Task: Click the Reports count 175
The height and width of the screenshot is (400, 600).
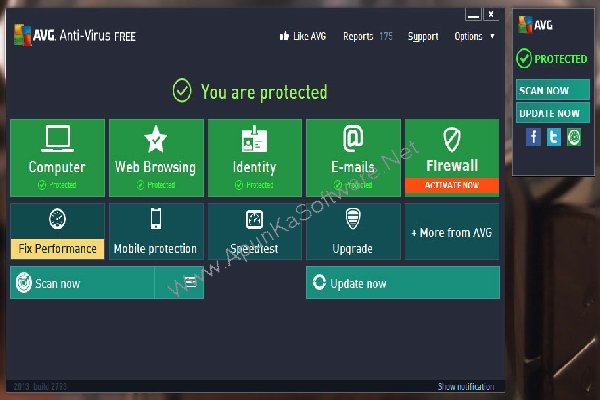Action: click(386, 36)
